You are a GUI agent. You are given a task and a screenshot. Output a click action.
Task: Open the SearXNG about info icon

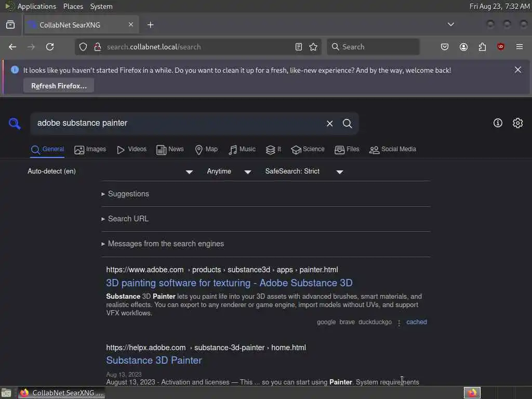(498, 123)
